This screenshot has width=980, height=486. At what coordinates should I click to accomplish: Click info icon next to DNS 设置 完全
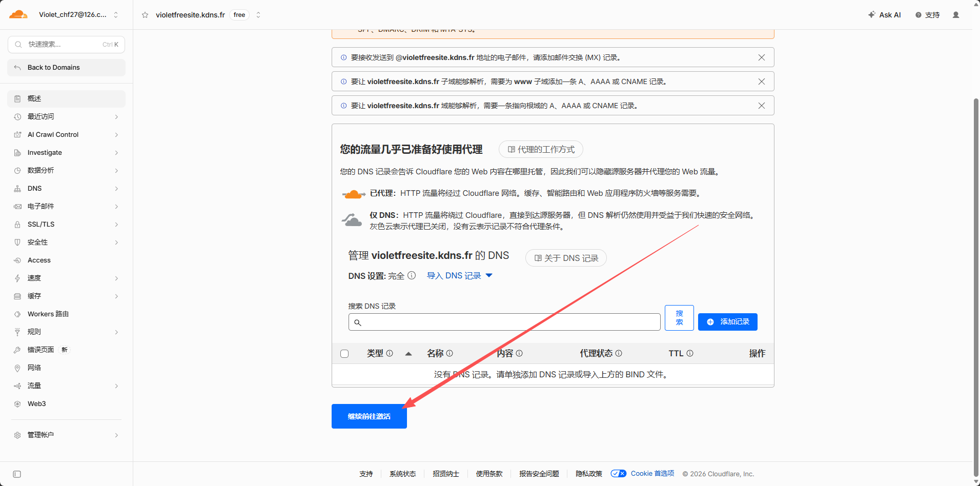412,275
